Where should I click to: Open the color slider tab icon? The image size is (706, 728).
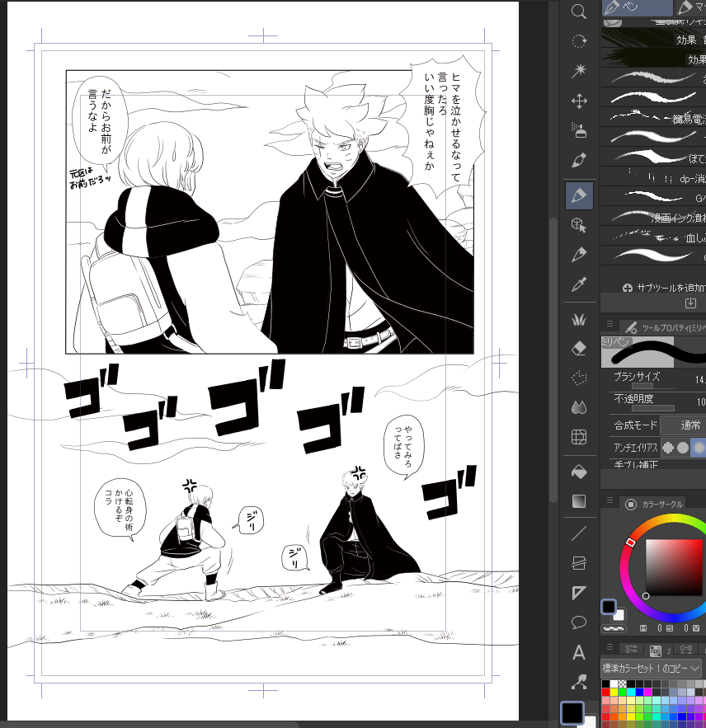[x=630, y=650]
